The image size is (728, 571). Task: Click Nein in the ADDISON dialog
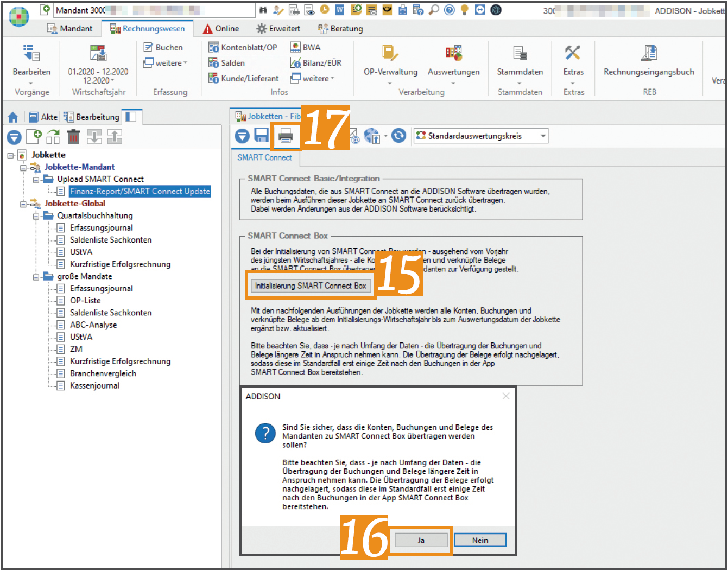pos(480,540)
